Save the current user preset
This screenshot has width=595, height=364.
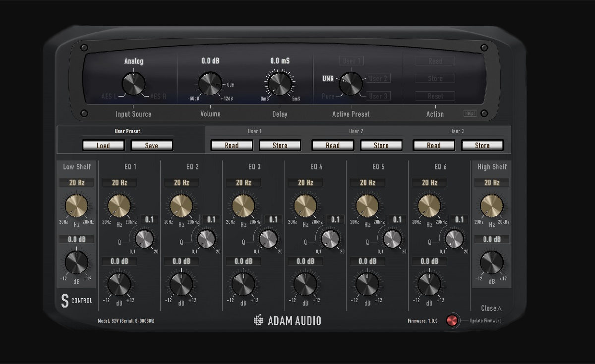point(151,145)
